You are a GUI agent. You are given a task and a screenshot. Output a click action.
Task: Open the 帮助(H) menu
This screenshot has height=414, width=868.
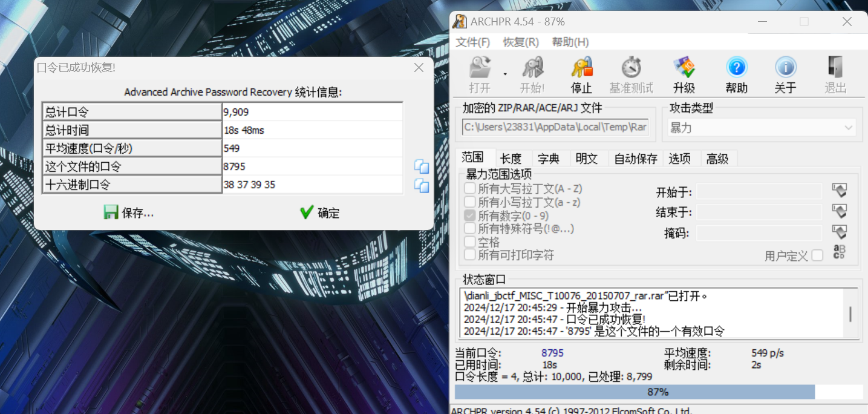tap(570, 42)
